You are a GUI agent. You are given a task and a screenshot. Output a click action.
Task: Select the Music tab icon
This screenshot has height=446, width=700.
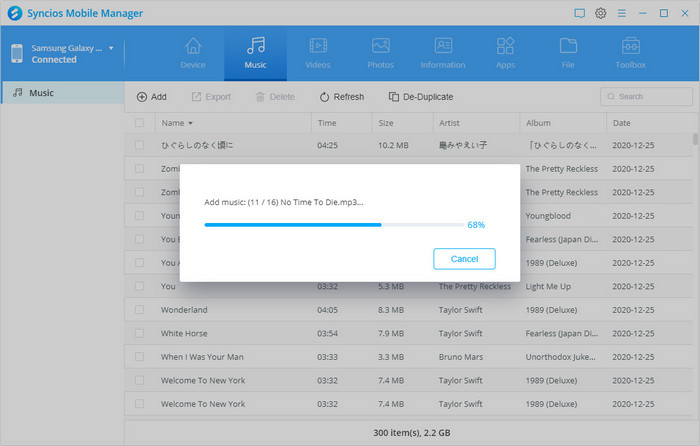pyautogui.click(x=256, y=46)
